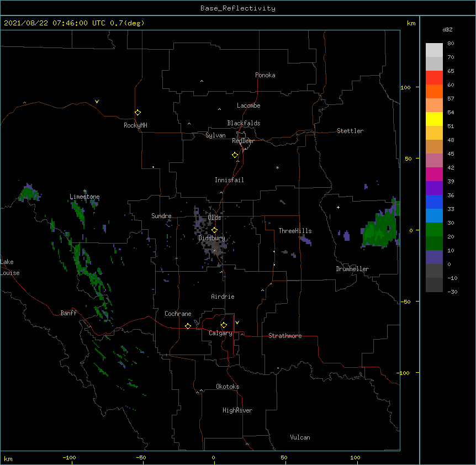The image size is (476, 465).
Task: Click the Innisfail city label
Action: [x=229, y=180]
